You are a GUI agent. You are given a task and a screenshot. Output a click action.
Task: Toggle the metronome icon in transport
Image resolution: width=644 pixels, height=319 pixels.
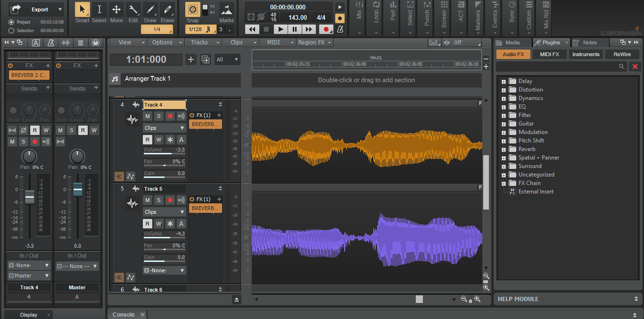(340, 29)
